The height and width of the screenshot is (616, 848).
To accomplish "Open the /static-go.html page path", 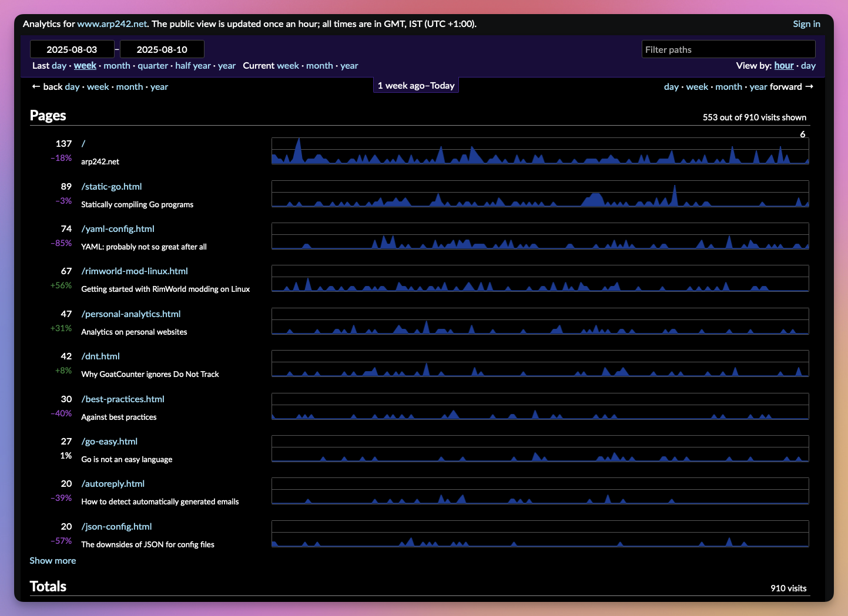I will pos(112,187).
